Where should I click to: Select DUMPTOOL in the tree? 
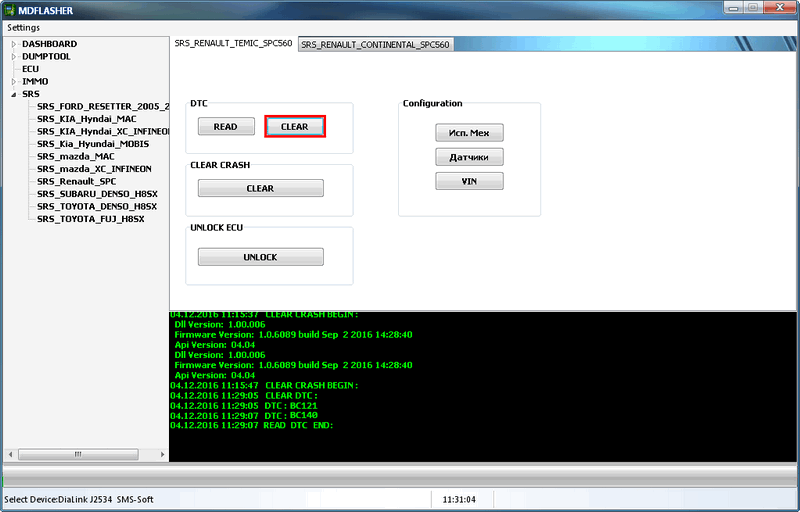point(46,57)
